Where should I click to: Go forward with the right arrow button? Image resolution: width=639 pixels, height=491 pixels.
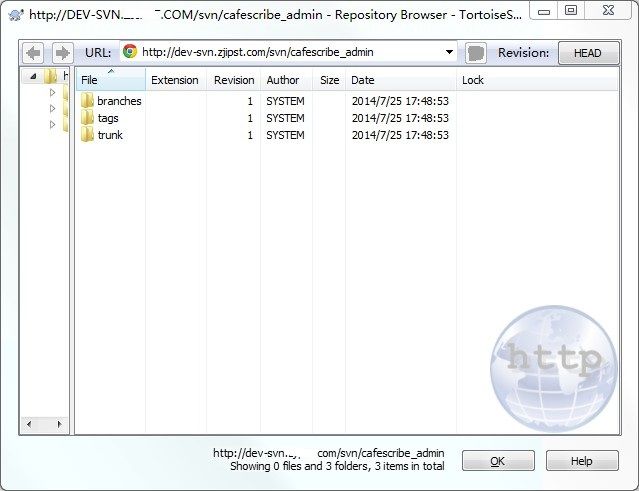point(62,53)
